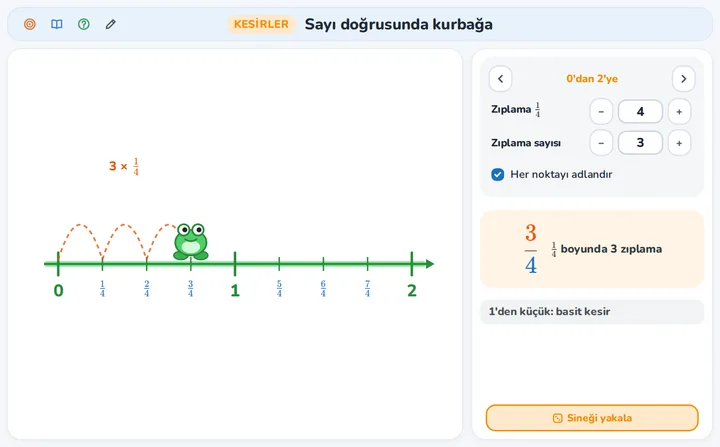This screenshot has width=720, height=447.
Task: Click the Her noktayı adlandır label text
Action: click(x=561, y=175)
